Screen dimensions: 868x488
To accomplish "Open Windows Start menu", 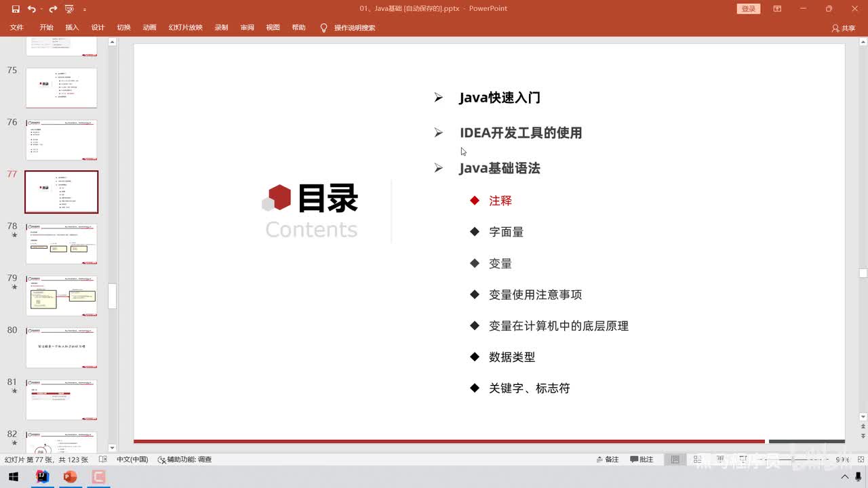I will 14,477.
